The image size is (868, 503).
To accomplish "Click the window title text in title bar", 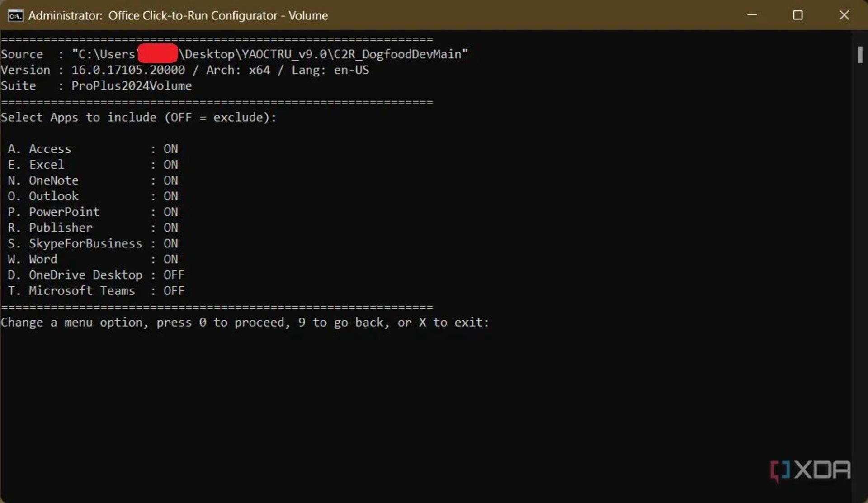I will pos(178,16).
